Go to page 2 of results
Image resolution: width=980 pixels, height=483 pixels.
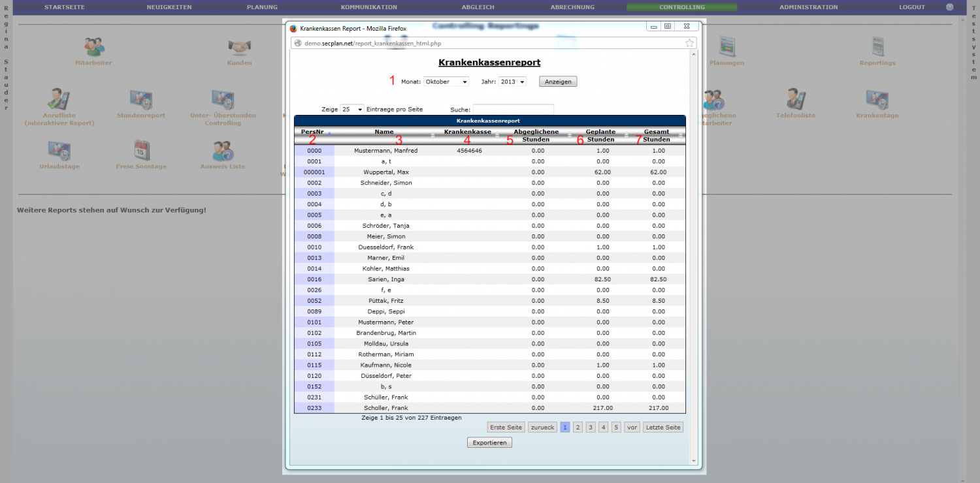(x=578, y=428)
